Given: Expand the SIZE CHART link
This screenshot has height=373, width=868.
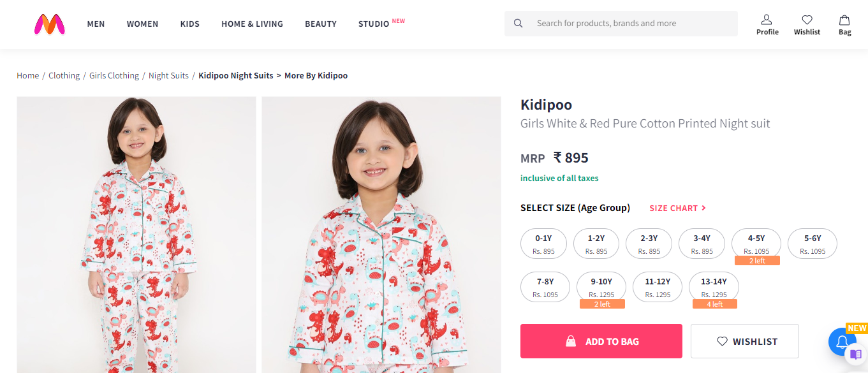Looking at the screenshot, I should pyautogui.click(x=677, y=208).
